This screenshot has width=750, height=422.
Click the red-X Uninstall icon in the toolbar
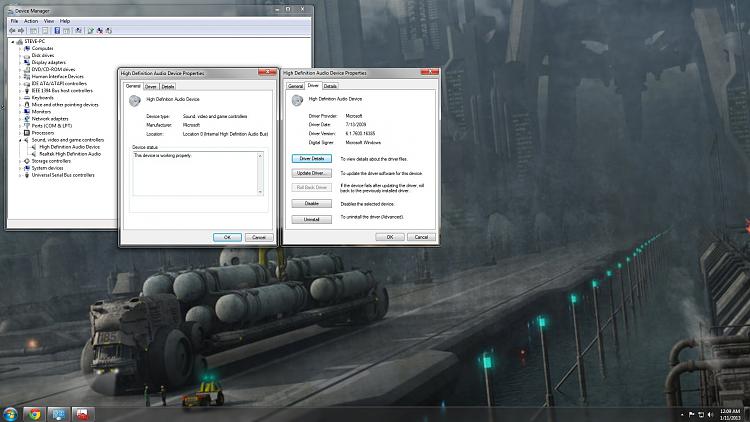[99, 31]
